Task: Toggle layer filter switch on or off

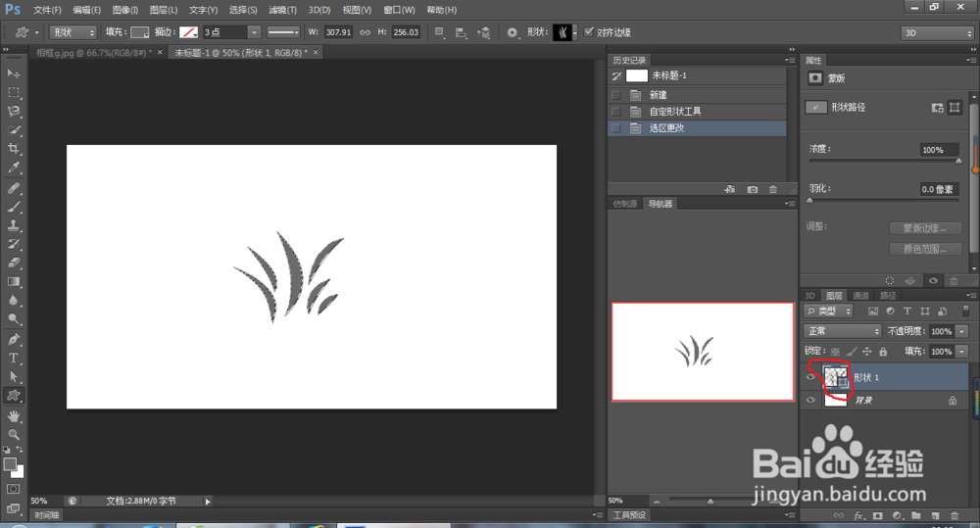Action: (x=963, y=311)
